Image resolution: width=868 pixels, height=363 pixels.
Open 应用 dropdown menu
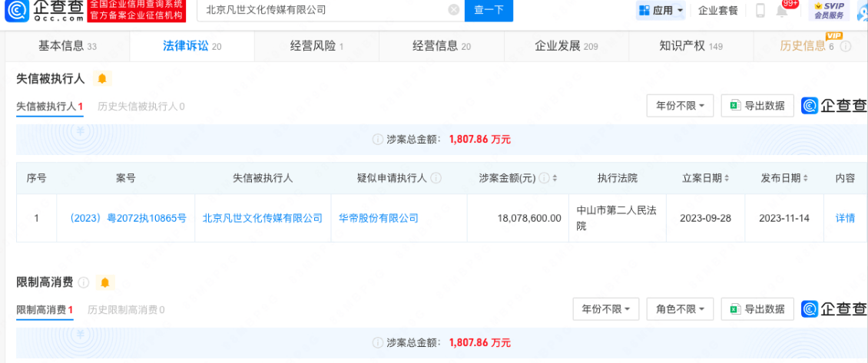pos(661,10)
